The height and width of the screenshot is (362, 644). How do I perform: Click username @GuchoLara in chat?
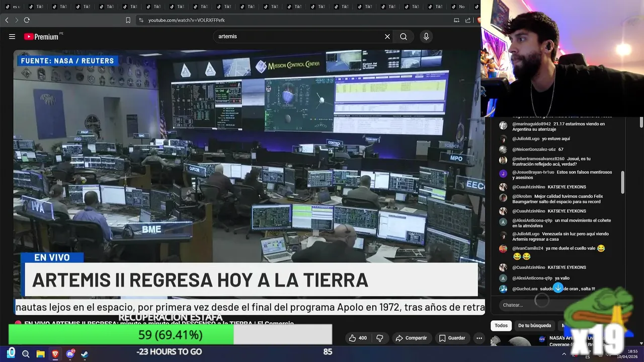click(525, 289)
